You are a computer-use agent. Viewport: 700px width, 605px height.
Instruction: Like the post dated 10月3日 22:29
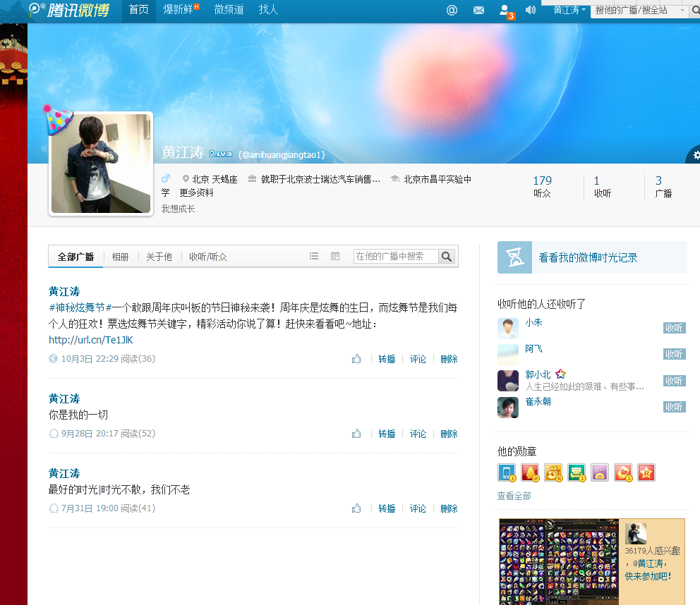coord(356,359)
